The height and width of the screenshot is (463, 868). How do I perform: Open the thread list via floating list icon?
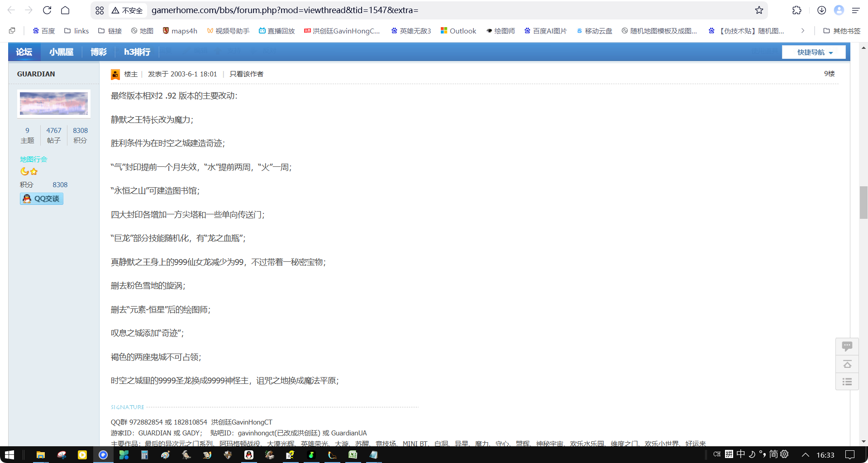click(x=847, y=382)
